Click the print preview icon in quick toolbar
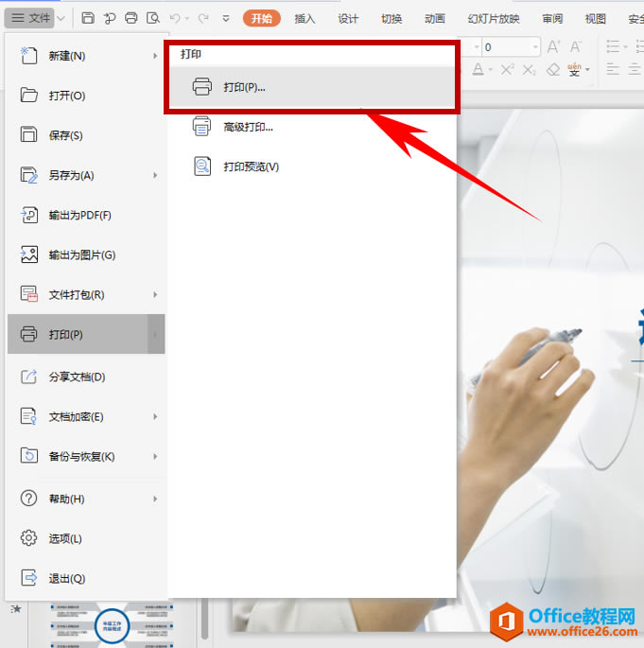 [153, 18]
